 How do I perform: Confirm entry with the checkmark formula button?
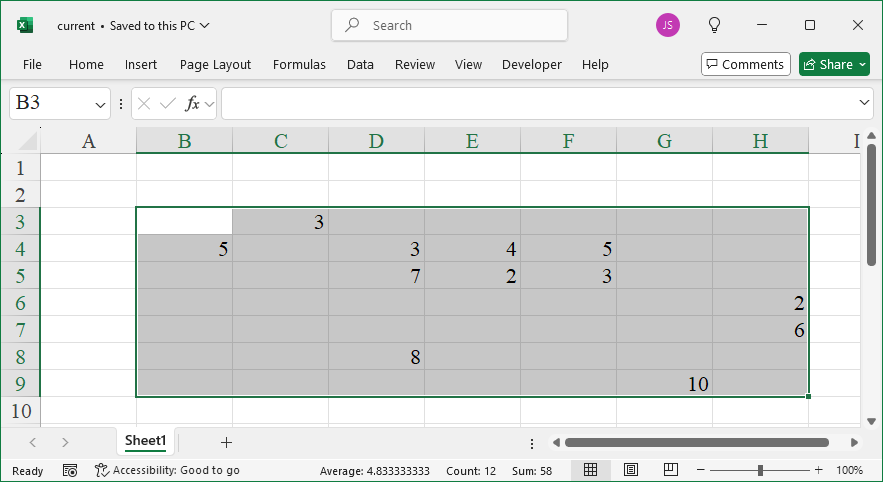click(x=168, y=104)
